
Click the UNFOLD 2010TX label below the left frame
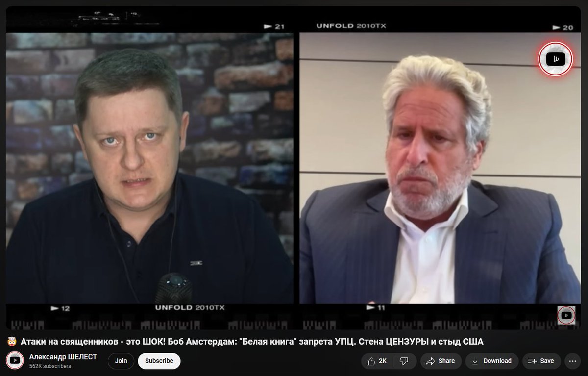point(190,308)
